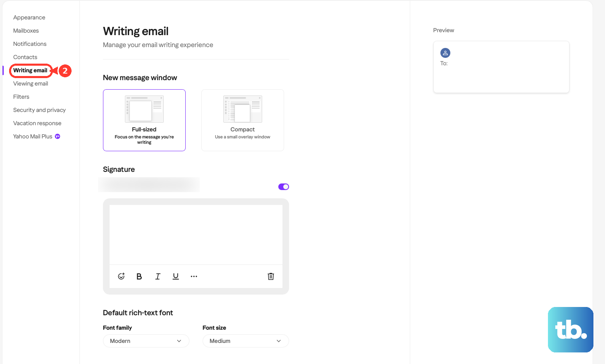Select the Full-sized message window option

click(144, 120)
